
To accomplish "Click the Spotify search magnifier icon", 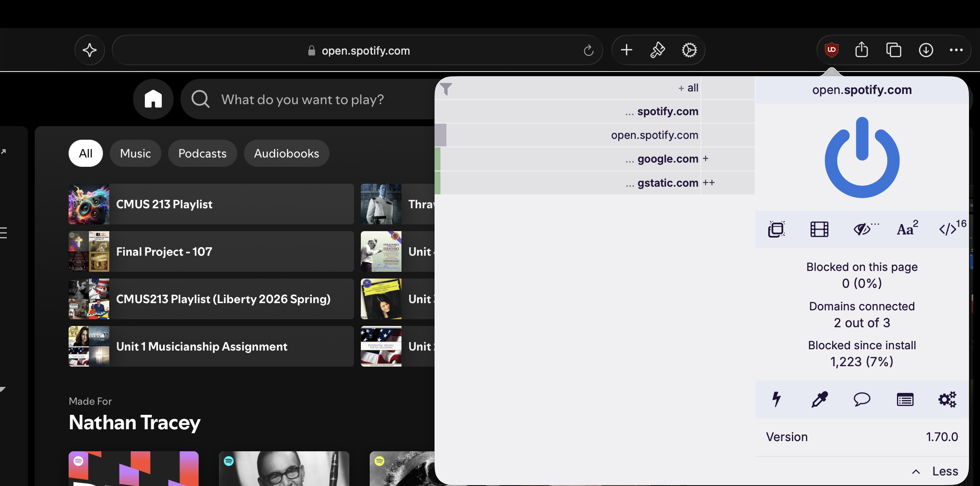I will 200,99.
